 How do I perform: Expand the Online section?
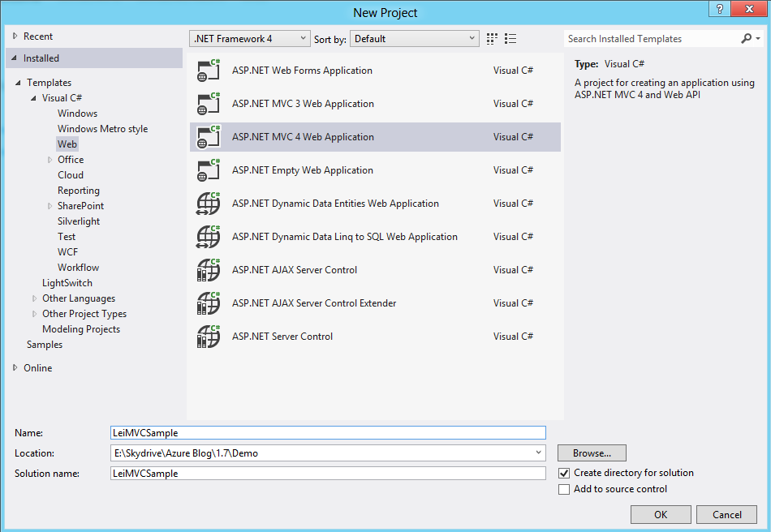[15, 367]
